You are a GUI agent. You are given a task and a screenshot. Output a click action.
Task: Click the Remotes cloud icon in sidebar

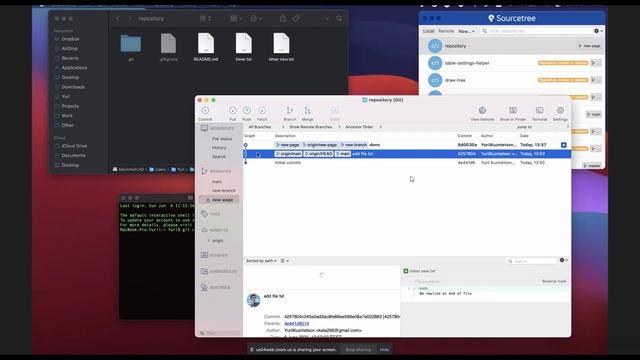(x=204, y=230)
